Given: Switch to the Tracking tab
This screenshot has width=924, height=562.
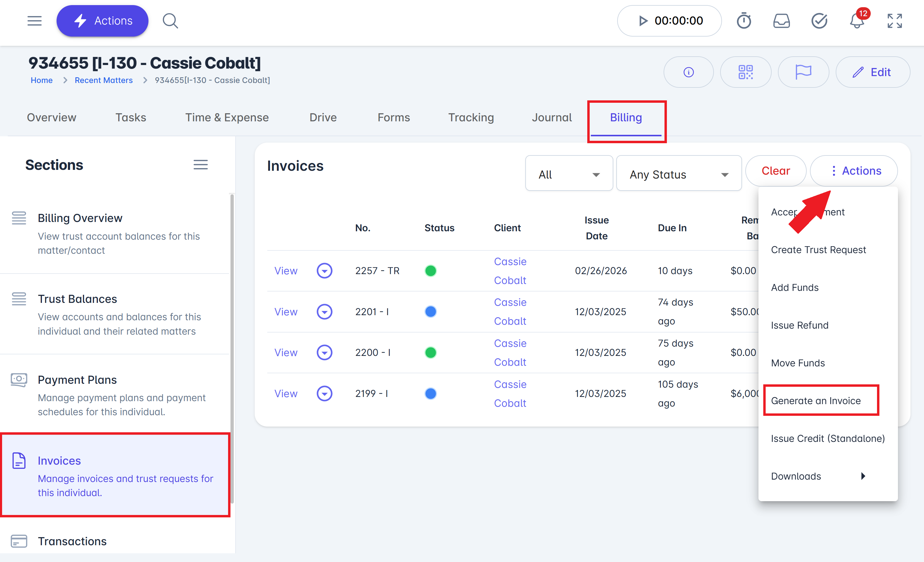Looking at the screenshot, I should [x=471, y=117].
